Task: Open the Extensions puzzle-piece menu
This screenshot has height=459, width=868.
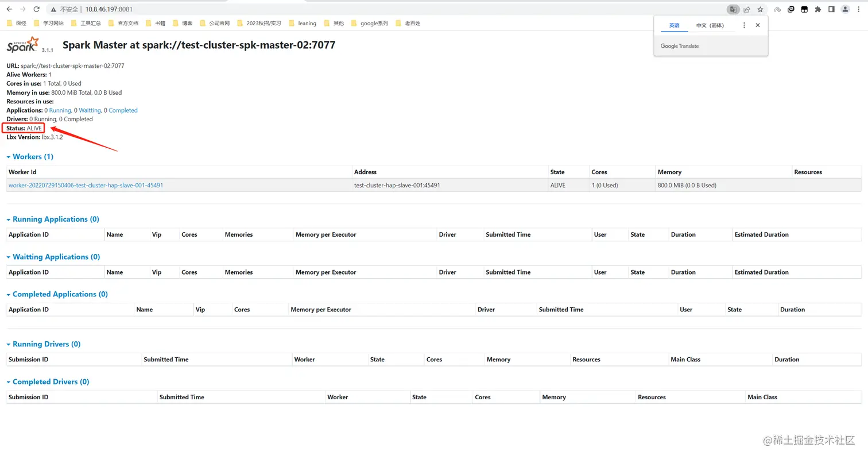Action: point(818,9)
